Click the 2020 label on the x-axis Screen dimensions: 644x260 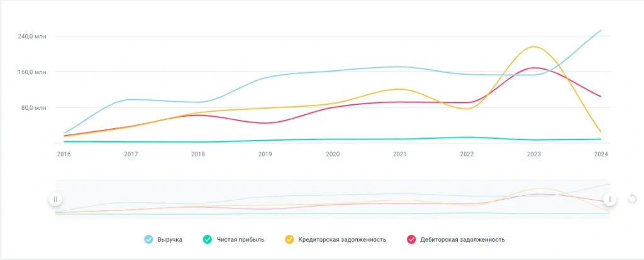click(x=333, y=154)
